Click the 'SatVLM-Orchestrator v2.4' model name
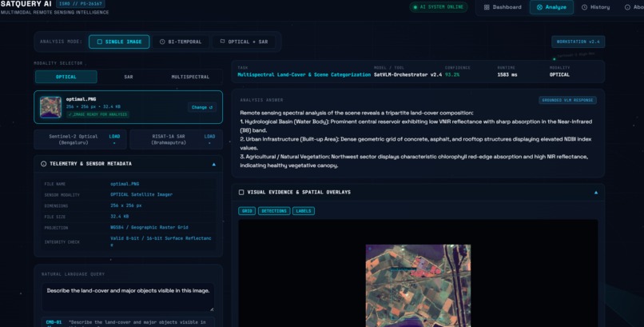 tap(407, 75)
